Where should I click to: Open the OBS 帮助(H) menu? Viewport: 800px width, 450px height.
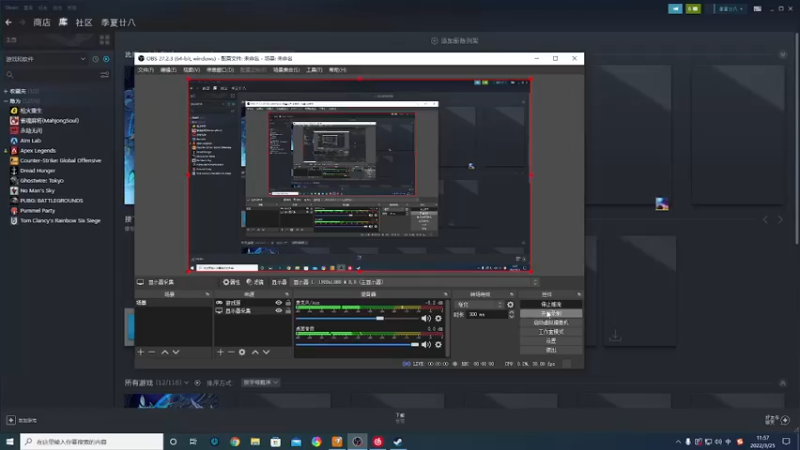[x=337, y=70]
